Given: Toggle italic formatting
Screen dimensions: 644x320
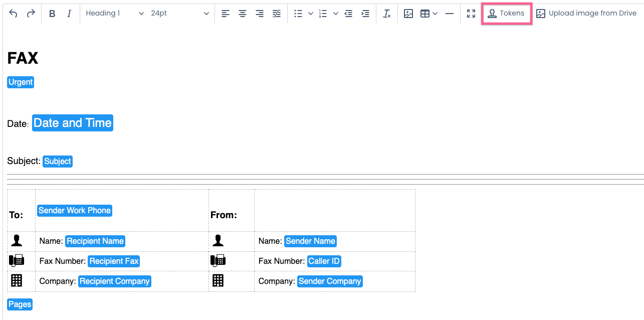Looking at the screenshot, I should click(69, 14).
